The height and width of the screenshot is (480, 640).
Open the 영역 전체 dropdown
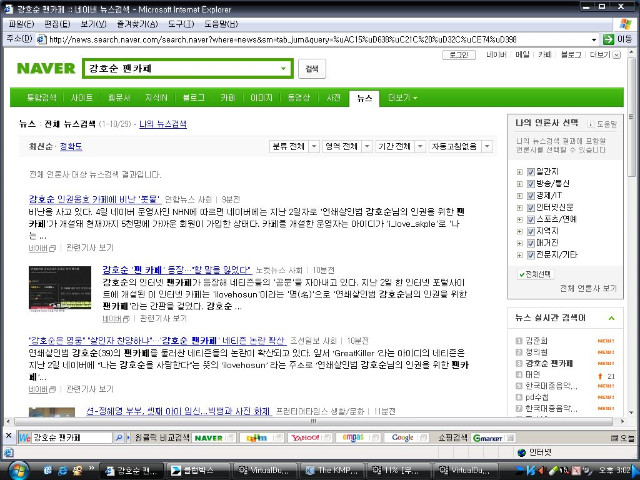tap(347, 146)
